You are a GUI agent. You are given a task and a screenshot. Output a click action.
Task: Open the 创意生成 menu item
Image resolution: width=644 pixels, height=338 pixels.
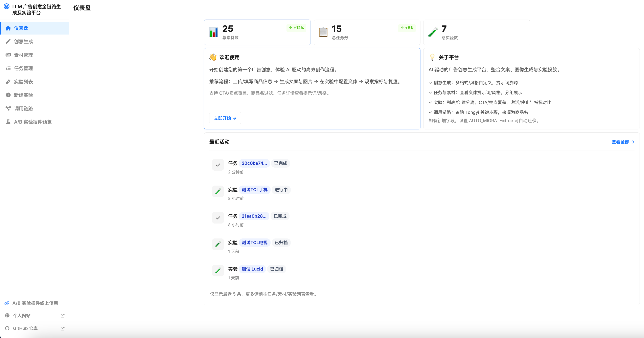tap(34, 42)
